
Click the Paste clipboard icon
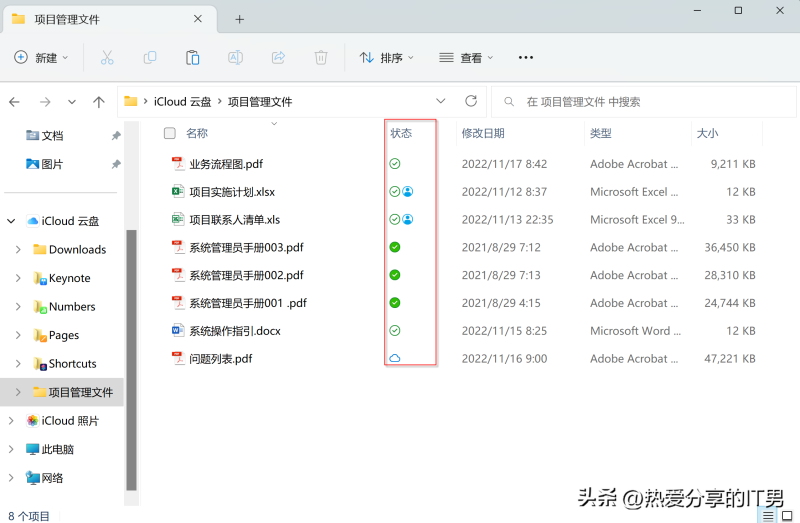click(192, 58)
